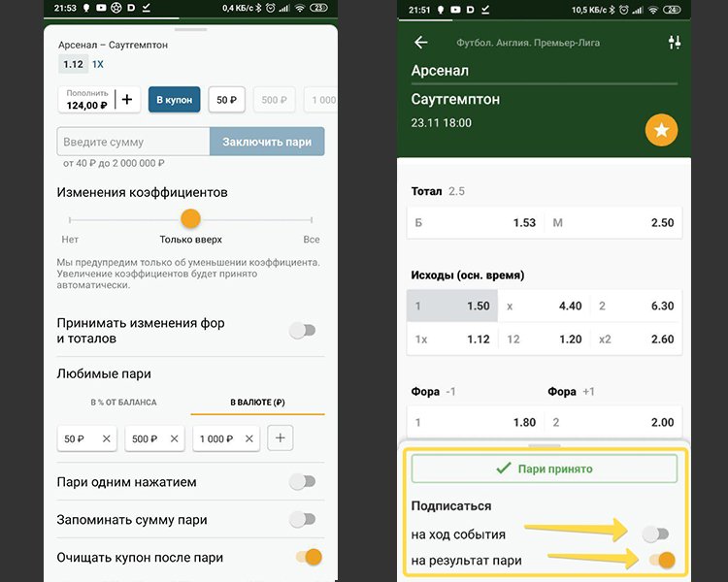Open the filter settings sliders icon

[x=675, y=43]
